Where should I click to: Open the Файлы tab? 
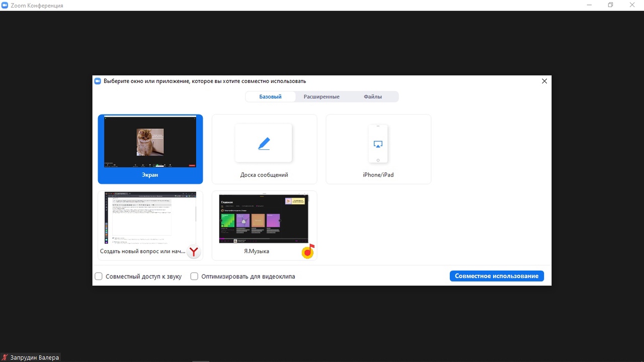tap(373, 97)
